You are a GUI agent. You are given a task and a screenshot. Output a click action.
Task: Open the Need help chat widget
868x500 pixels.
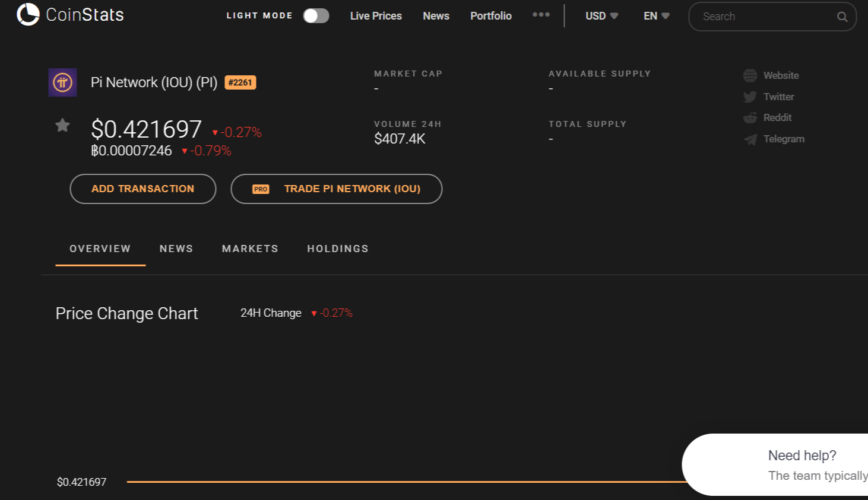(775, 465)
